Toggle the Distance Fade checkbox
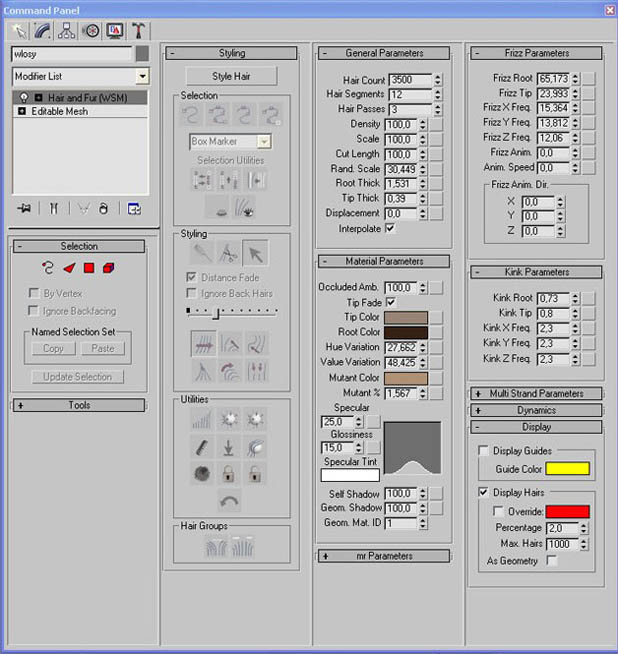This screenshot has height=654, width=618. click(x=191, y=277)
